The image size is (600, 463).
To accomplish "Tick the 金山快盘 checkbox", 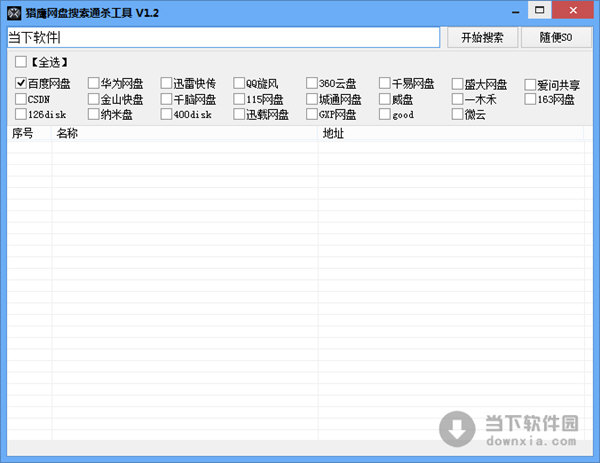I will coord(93,99).
